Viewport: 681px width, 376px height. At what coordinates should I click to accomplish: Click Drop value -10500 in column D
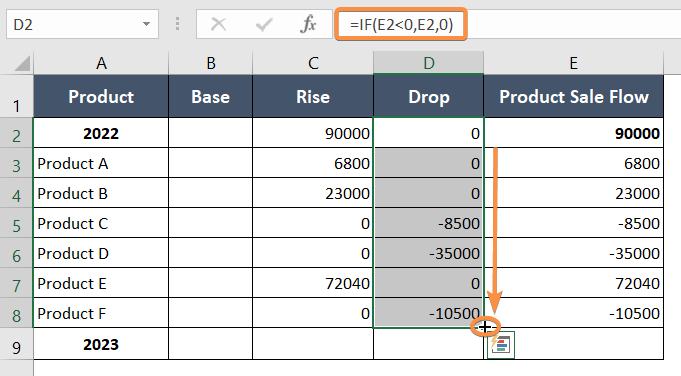[429, 313]
